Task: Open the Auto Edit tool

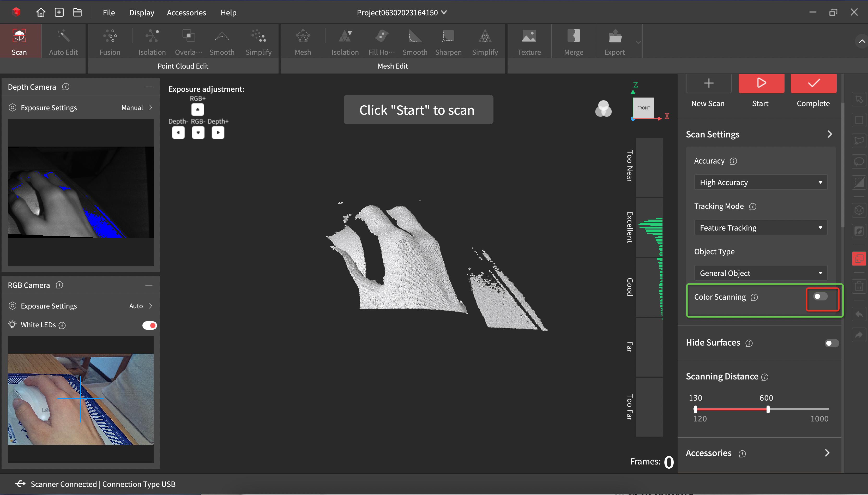Action: pos(63,41)
